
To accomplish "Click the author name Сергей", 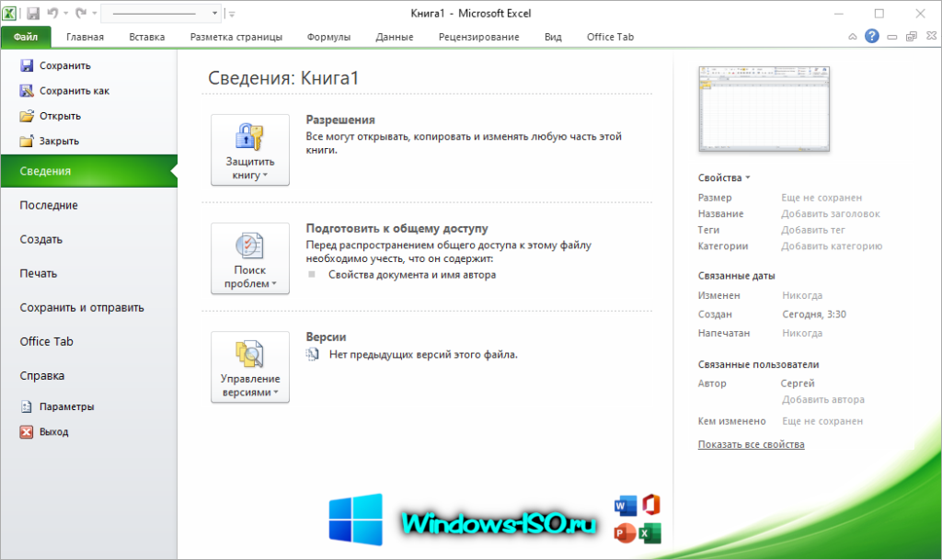I will tap(798, 383).
